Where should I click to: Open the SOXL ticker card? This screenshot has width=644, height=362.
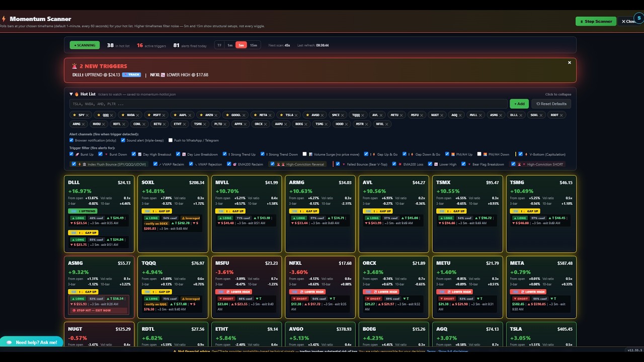coord(172,214)
